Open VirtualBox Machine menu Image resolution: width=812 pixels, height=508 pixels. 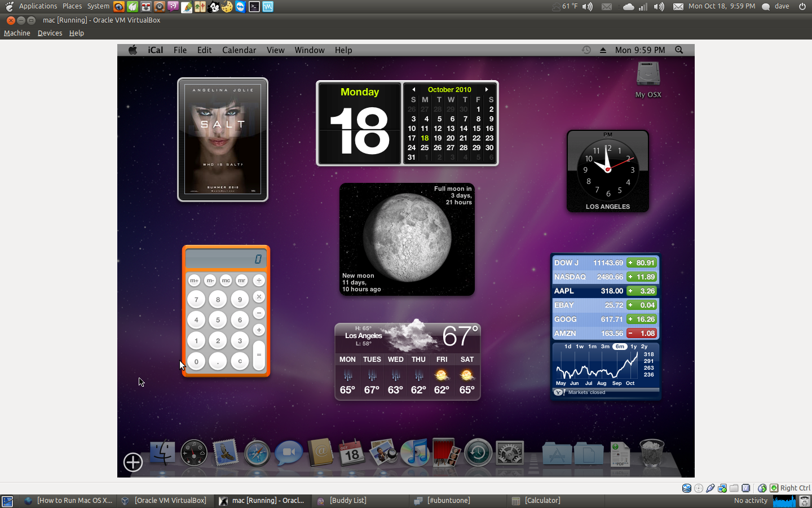tap(17, 33)
